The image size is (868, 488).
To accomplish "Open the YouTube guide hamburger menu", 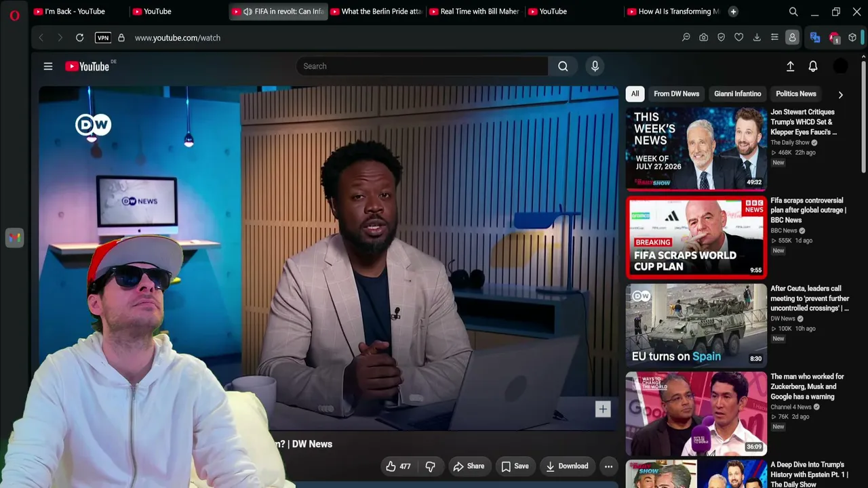I will click(x=48, y=66).
